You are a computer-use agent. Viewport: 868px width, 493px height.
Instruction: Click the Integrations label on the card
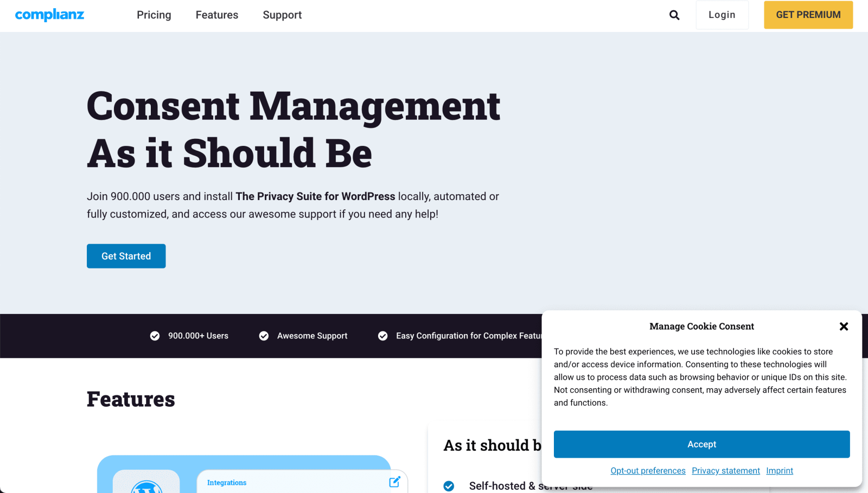[x=227, y=483]
